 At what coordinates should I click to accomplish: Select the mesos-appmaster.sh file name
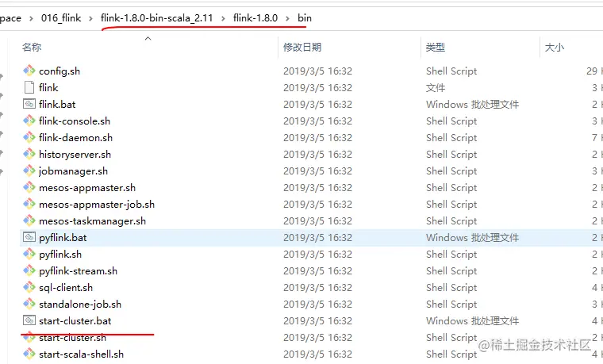coord(87,188)
